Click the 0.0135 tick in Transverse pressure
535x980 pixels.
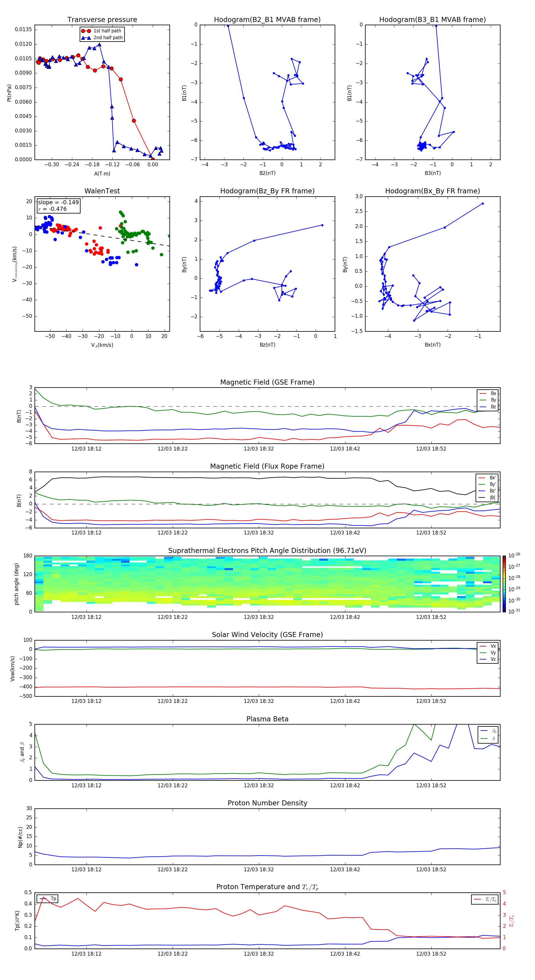click(x=23, y=29)
